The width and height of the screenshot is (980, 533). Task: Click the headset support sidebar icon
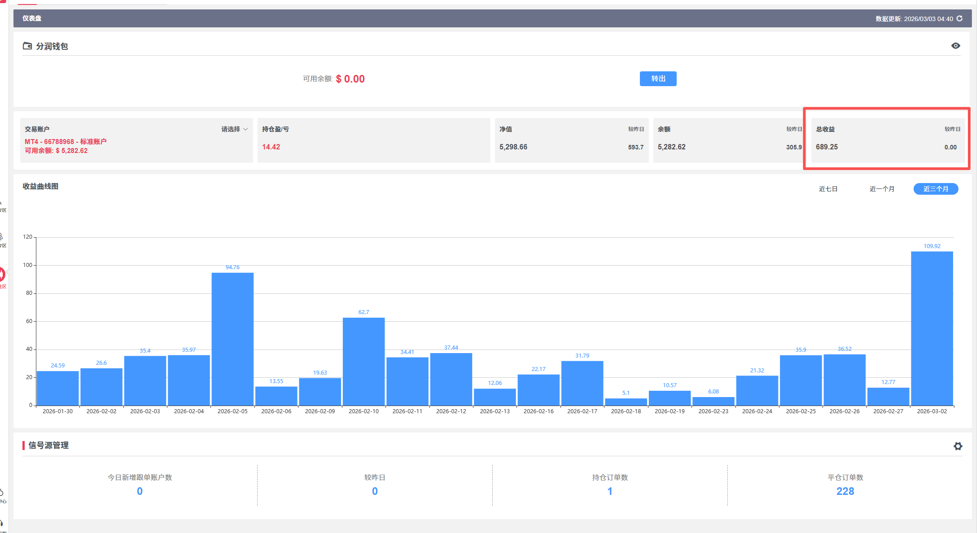point(2,523)
